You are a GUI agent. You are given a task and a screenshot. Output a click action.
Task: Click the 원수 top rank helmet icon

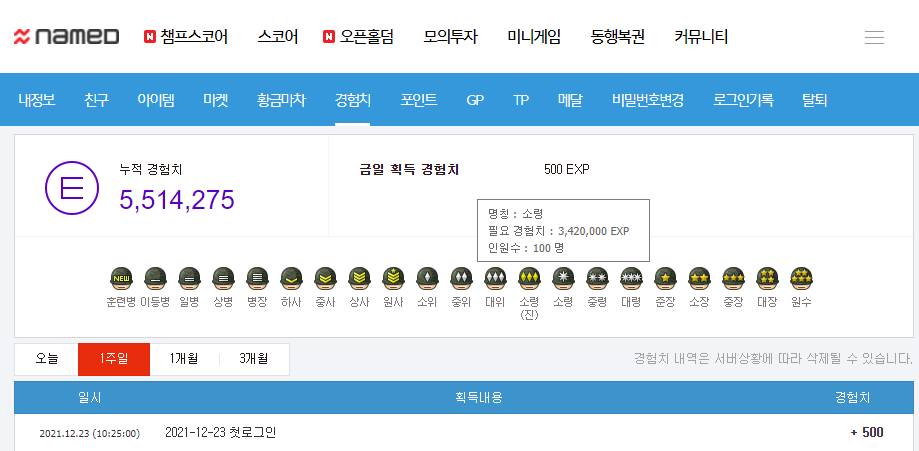(x=801, y=278)
